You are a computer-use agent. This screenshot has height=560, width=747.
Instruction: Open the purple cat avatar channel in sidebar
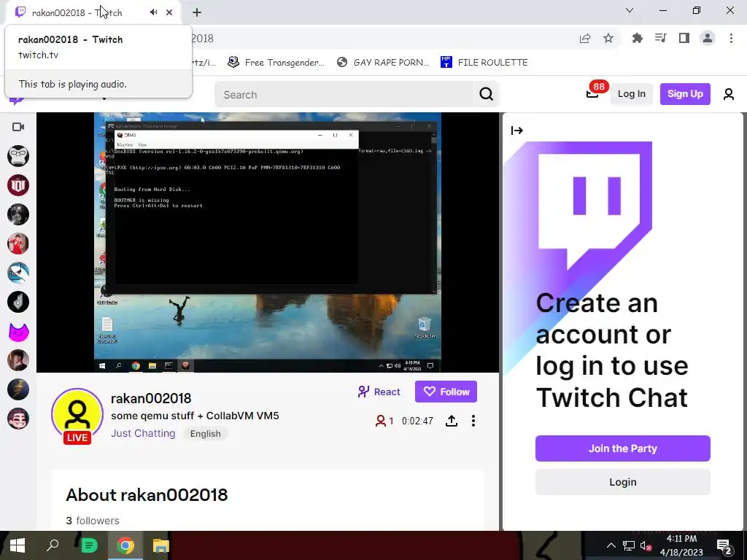click(x=18, y=332)
